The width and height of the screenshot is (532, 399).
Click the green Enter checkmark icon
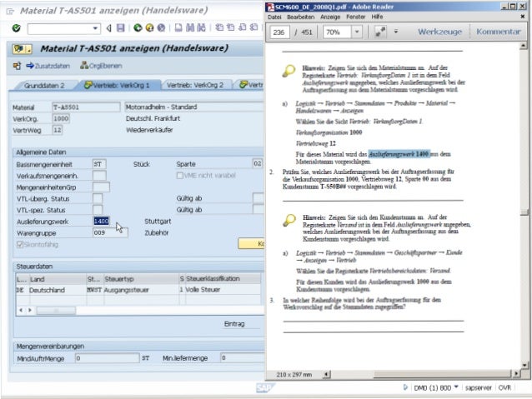click(17, 28)
